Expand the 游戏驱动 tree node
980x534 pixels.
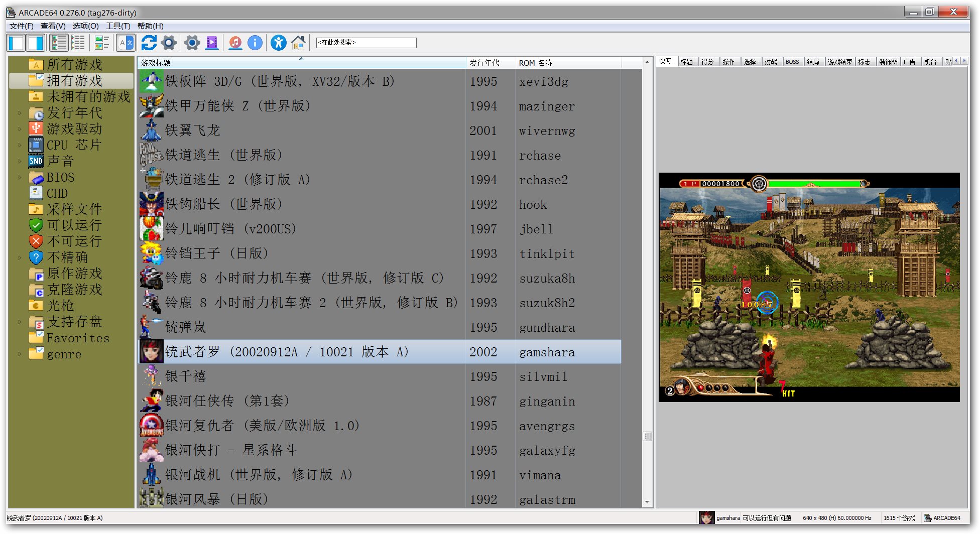20,129
